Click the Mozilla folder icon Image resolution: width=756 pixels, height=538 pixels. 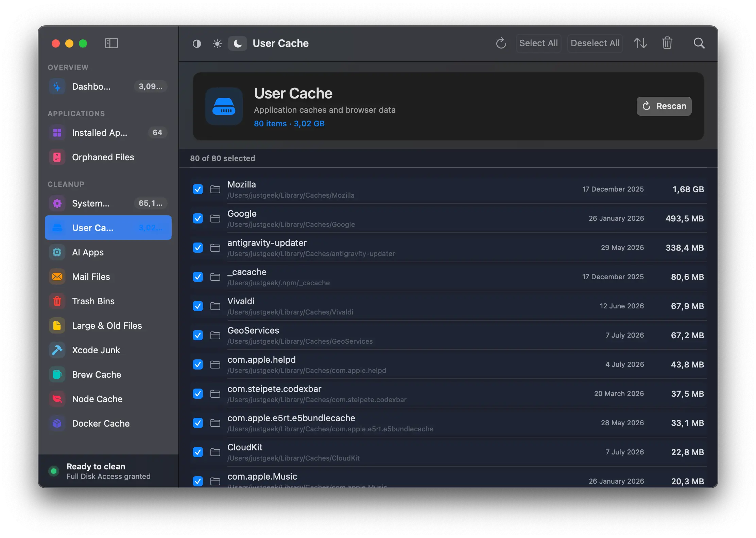pos(215,189)
